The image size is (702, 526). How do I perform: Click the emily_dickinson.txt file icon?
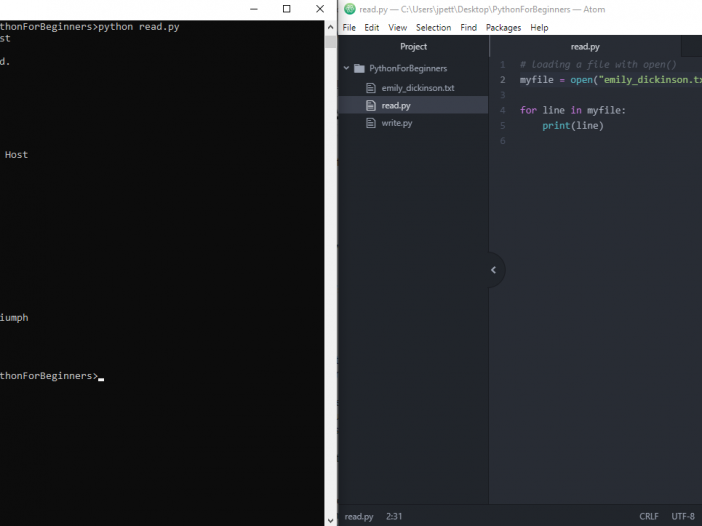371,88
